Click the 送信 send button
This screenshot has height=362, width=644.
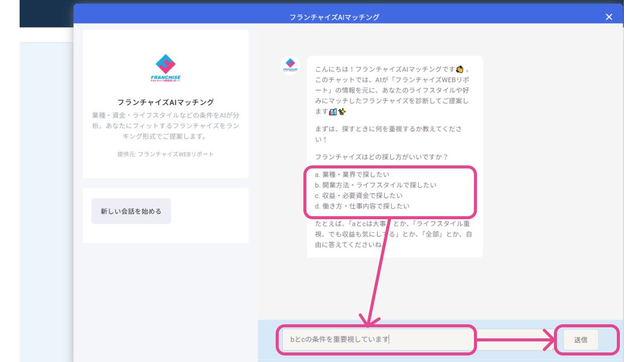[581, 339]
